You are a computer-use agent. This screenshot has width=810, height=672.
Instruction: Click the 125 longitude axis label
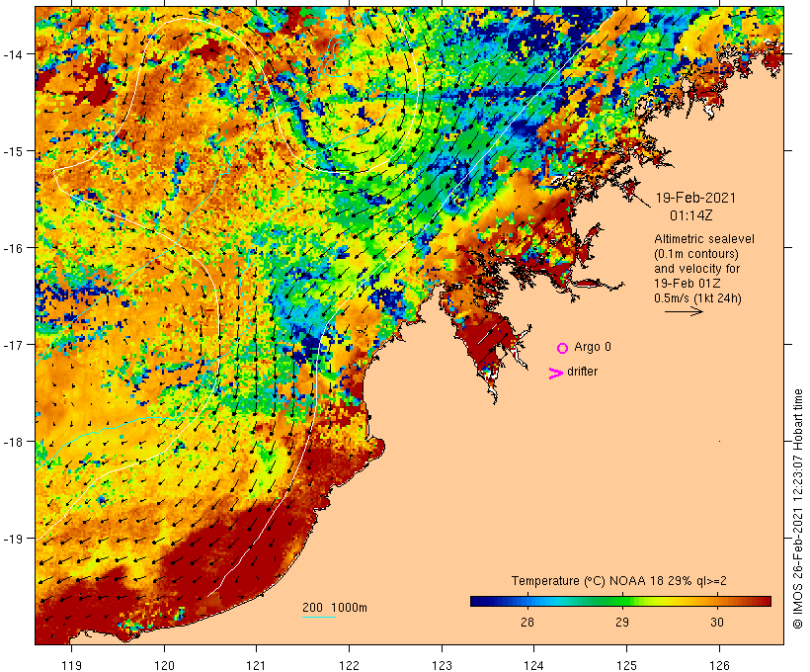pos(626,665)
